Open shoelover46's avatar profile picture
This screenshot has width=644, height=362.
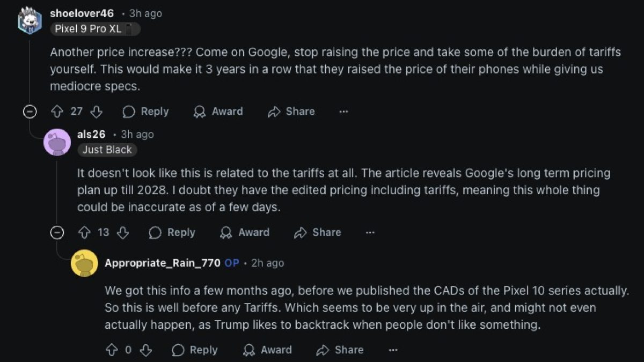pyautogui.click(x=30, y=20)
